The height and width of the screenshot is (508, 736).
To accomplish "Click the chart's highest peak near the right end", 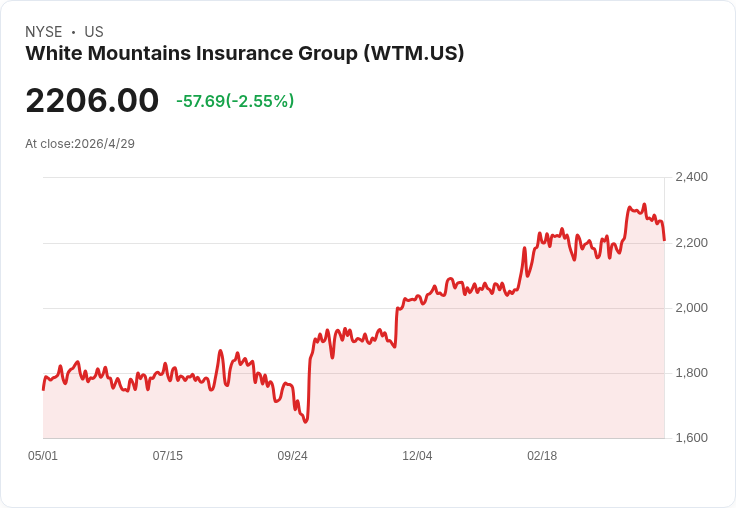I will (644, 204).
